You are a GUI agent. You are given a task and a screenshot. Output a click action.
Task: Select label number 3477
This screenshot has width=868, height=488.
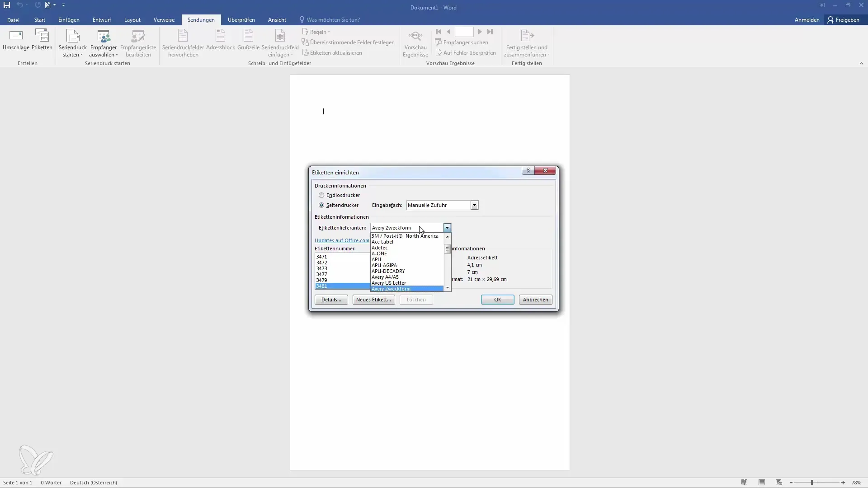[x=343, y=274]
